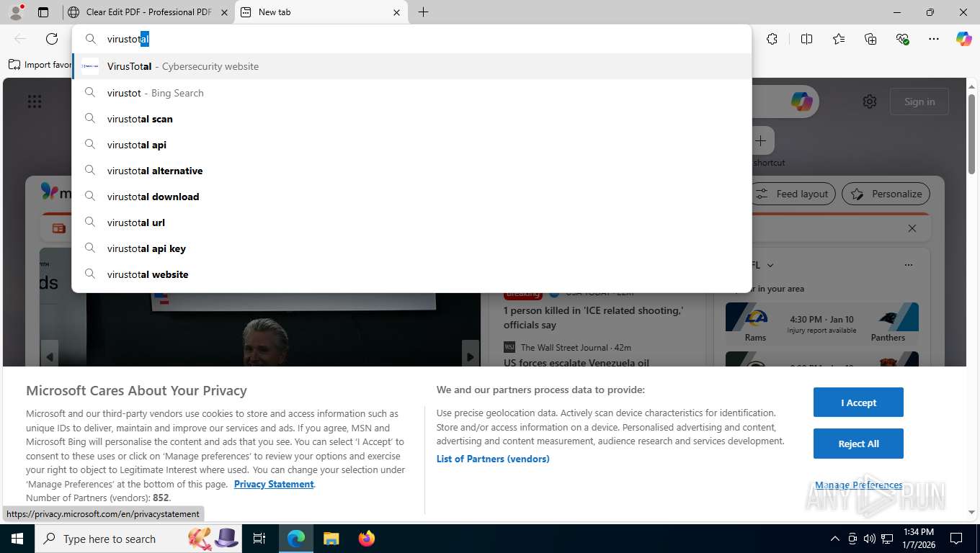The height and width of the screenshot is (553, 980).
Task: Launch Firefox from the taskbar
Action: [x=367, y=539]
